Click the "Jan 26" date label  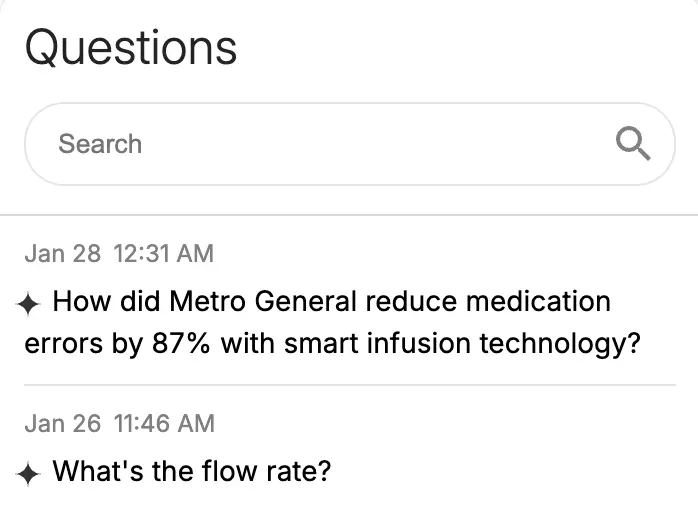tap(63, 423)
